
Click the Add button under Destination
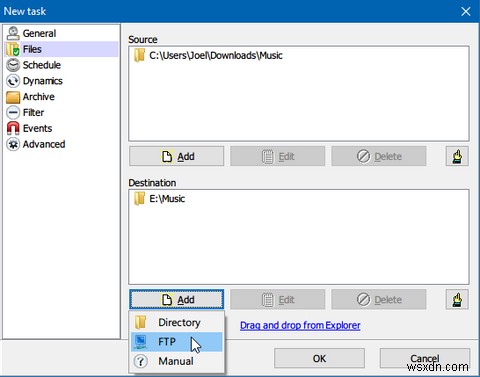[x=177, y=299]
